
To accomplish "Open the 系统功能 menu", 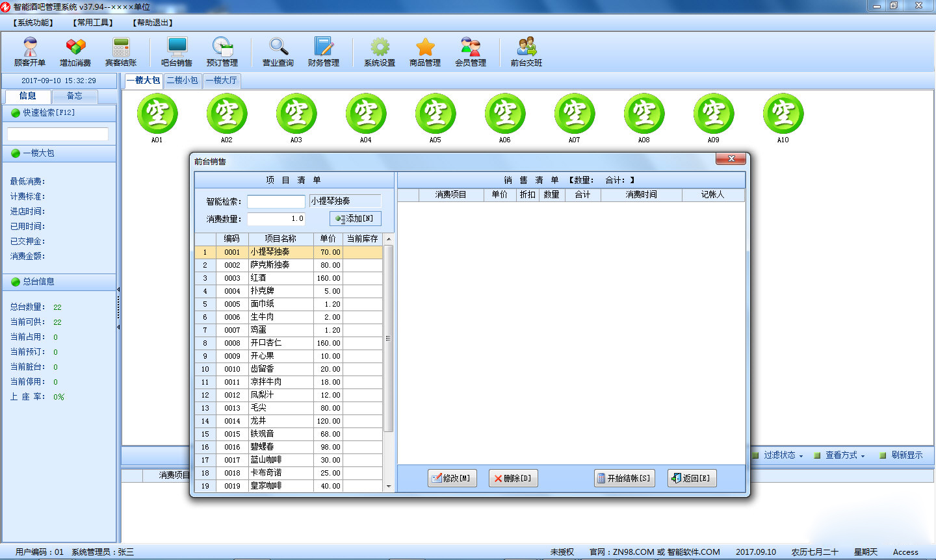I will [x=33, y=23].
